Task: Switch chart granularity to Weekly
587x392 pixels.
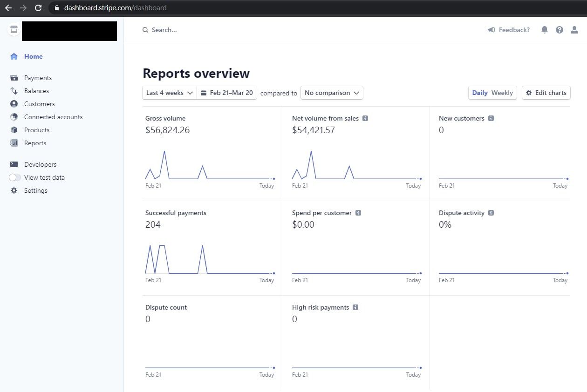Action: coord(502,93)
